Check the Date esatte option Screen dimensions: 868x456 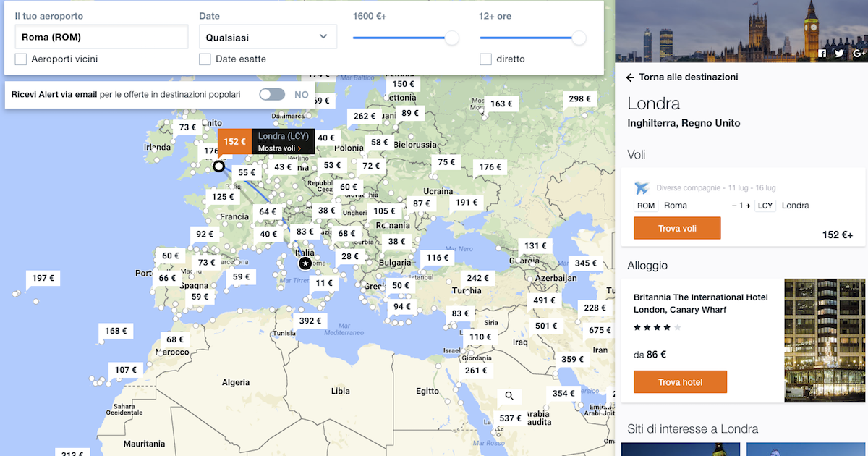click(x=205, y=59)
